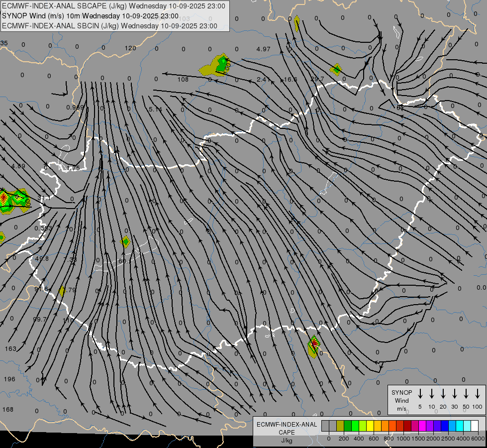Screen dimensions: 487x448
Task: Select the olive CAPE legend swatch
Action: pos(340,426)
